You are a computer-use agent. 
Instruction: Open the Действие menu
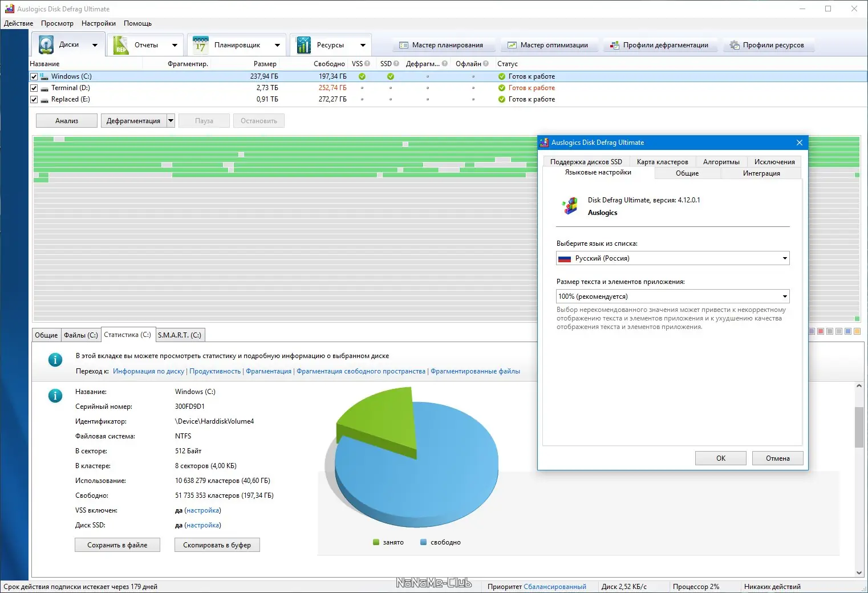tap(19, 23)
